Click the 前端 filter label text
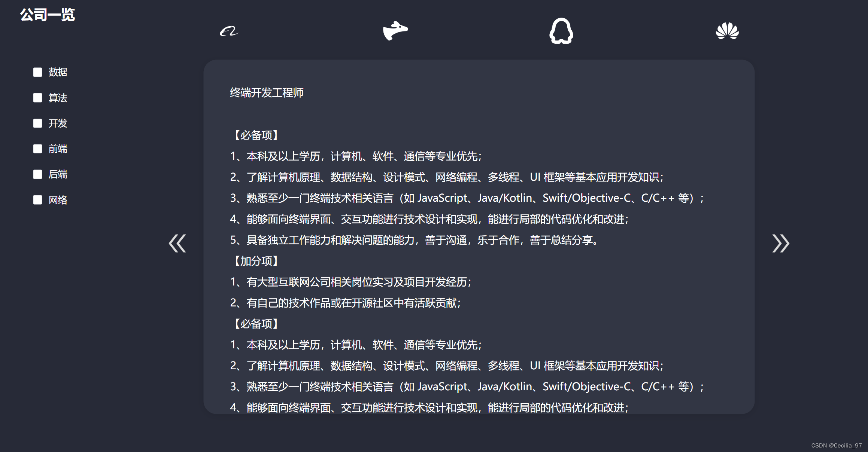868x452 pixels. pos(58,149)
